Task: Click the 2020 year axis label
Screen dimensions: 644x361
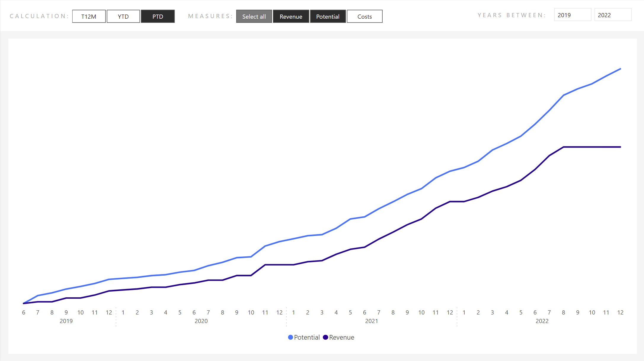Action: [x=201, y=321]
